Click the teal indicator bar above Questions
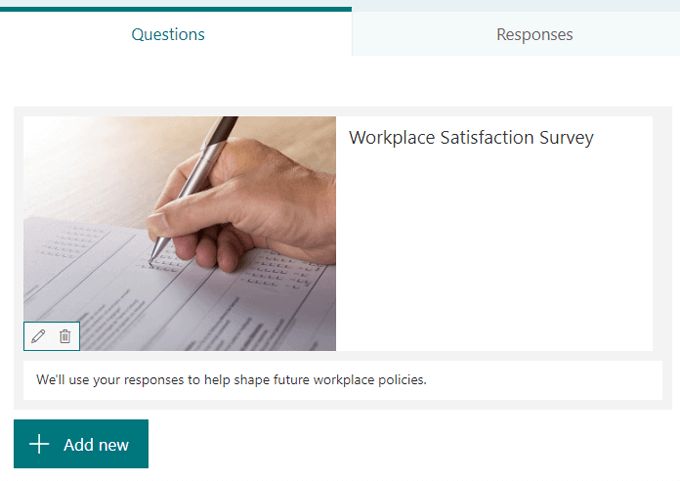 [176, 9]
